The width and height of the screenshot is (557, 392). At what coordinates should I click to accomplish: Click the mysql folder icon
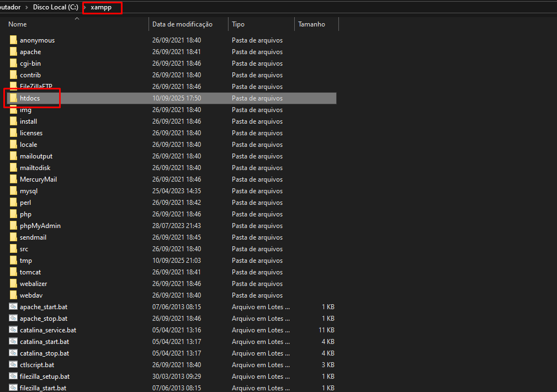pyautogui.click(x=14, y=191)
